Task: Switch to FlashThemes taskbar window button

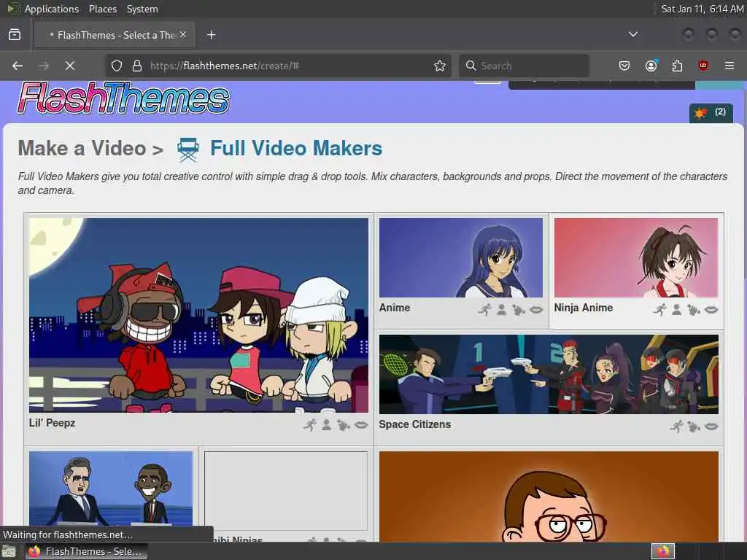Action: point(86,551)
